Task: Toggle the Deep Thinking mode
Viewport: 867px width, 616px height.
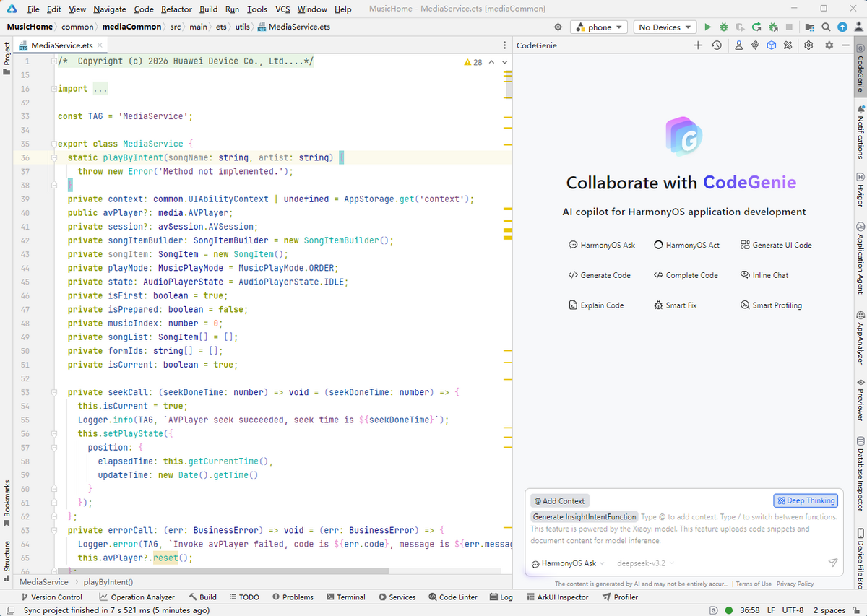Action: coord(805,500)
